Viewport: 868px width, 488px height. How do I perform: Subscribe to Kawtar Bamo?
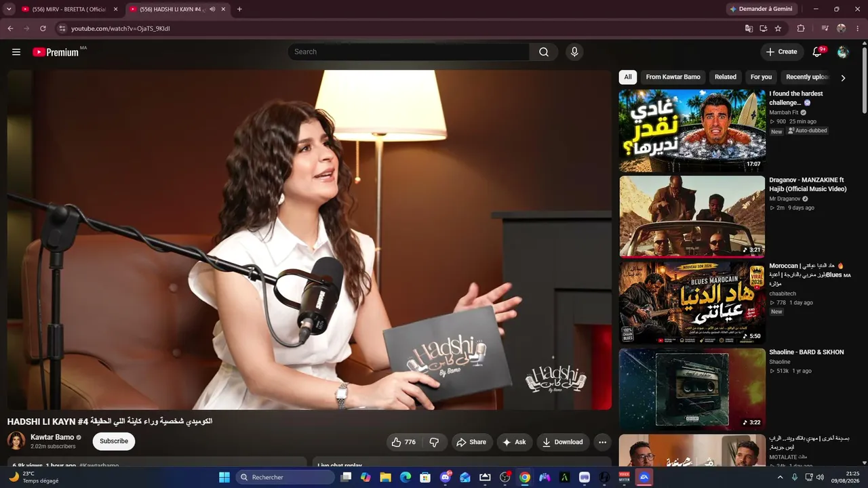[x=114, y=441]
